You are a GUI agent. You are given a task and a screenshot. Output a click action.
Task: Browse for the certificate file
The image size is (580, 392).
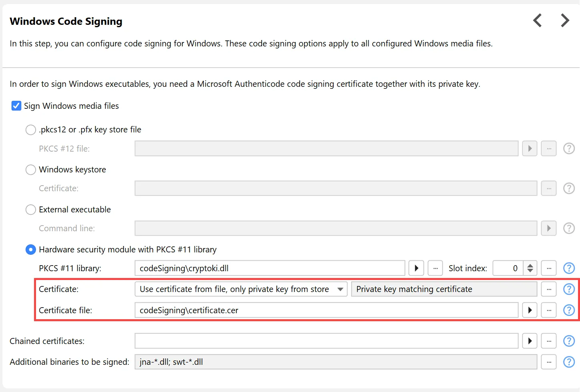click(x=549, y=310)
